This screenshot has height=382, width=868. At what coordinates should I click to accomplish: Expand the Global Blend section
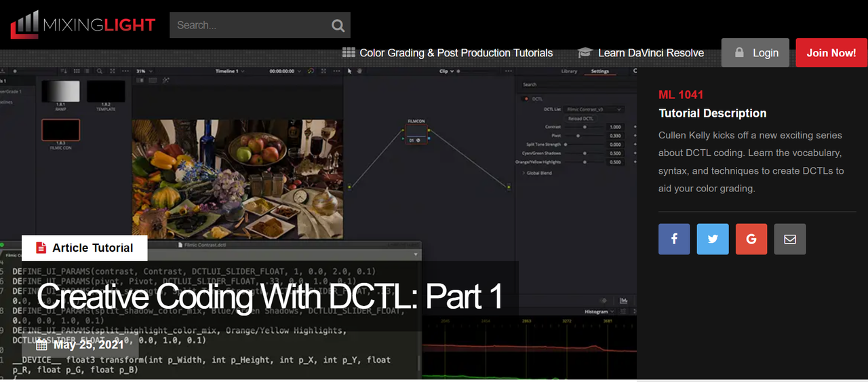tap(538, 173)
